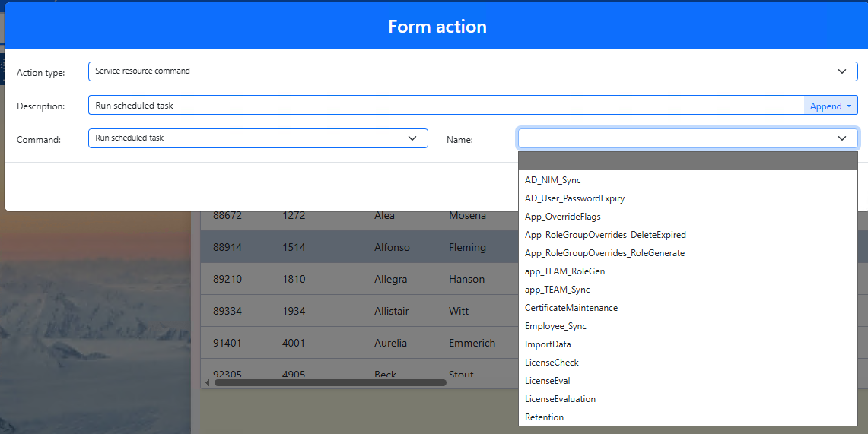Select LicenseEval option
868x434 pixels.
[688, 380]
